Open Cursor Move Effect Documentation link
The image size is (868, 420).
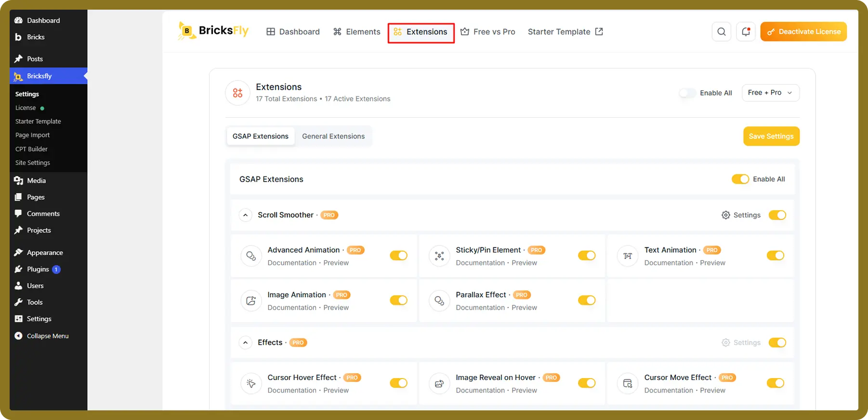coord(669,391)
